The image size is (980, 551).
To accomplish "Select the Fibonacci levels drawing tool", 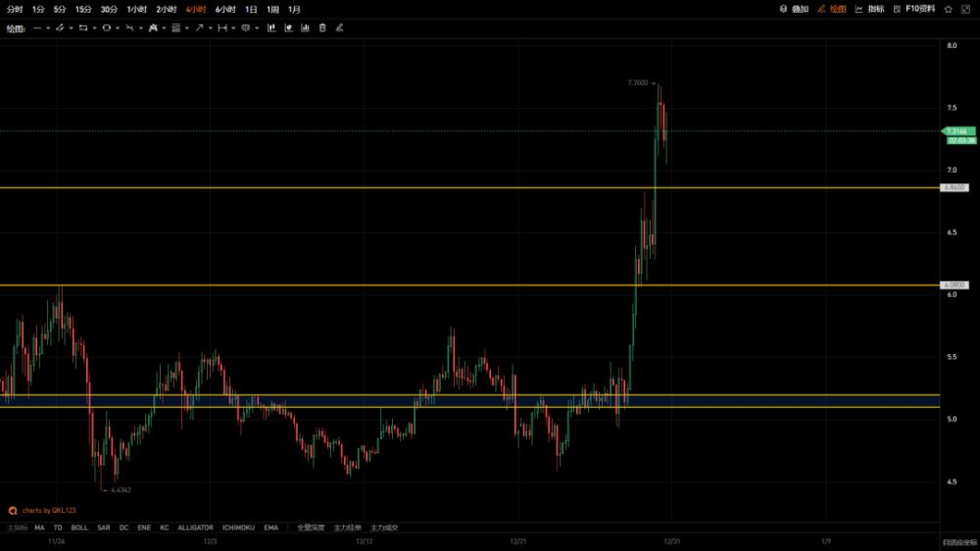I will click(x=176, y=28).
